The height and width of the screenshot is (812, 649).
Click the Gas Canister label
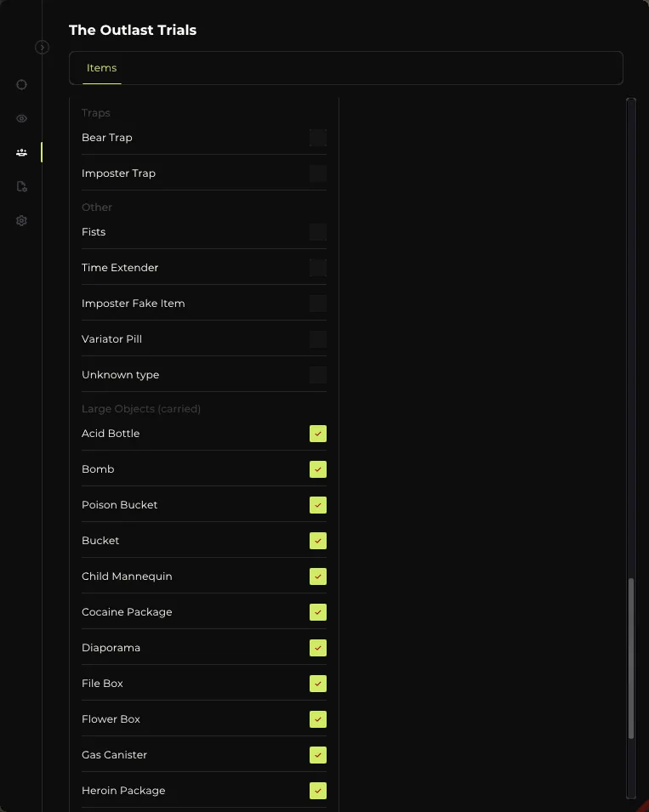coord(115,755)
